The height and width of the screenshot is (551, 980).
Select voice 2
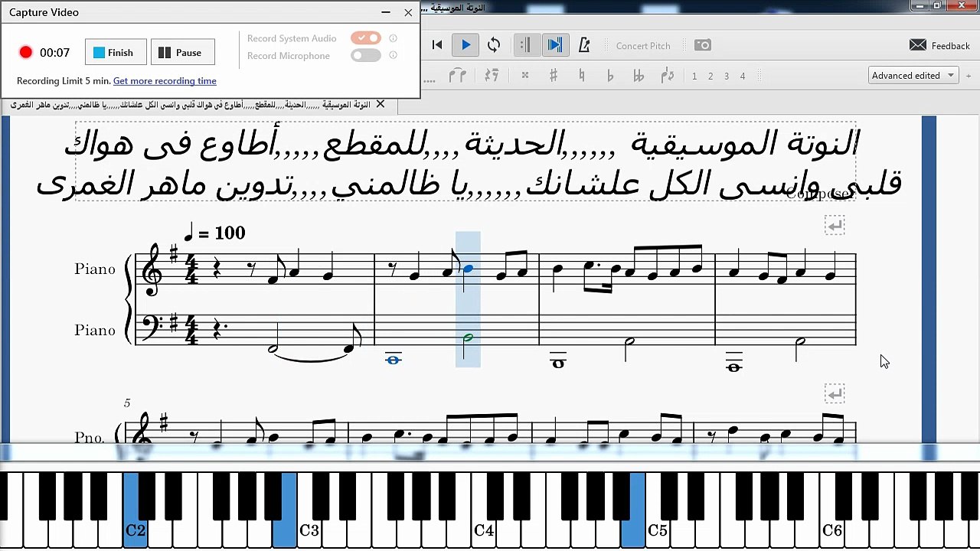pos(710,76)
